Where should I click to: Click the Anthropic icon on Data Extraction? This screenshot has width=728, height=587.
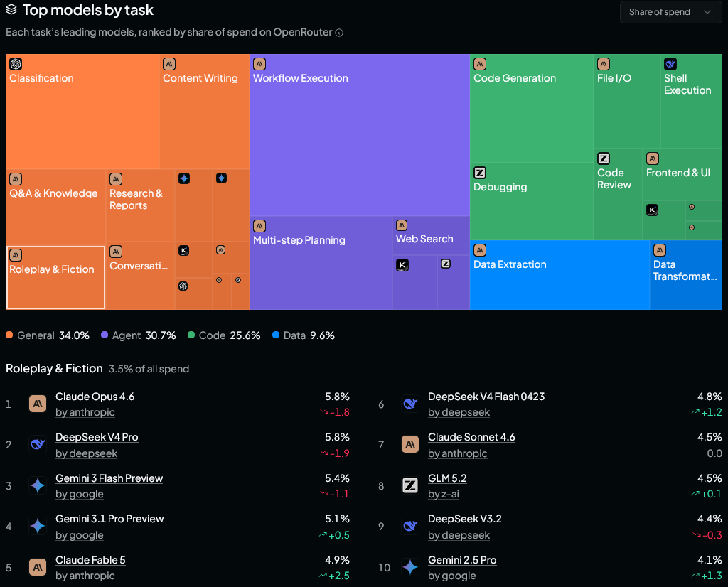[x=480, y=250]
